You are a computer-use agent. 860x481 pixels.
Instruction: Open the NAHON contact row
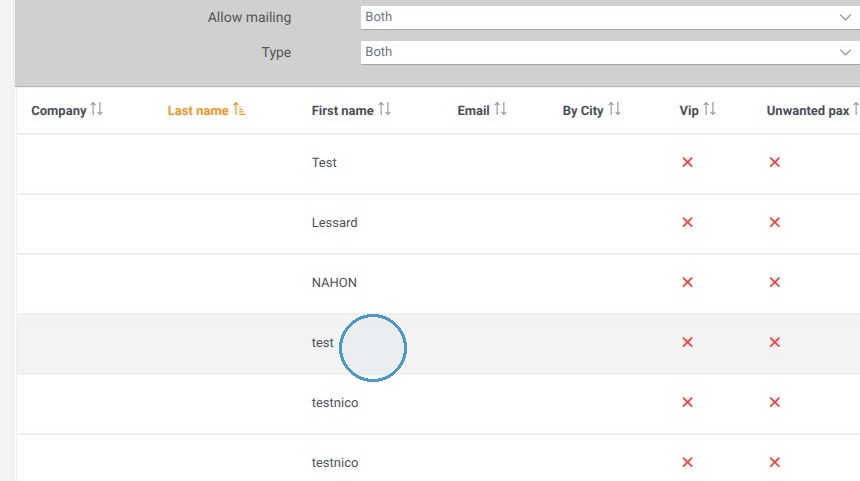click(x=438, y=284)
